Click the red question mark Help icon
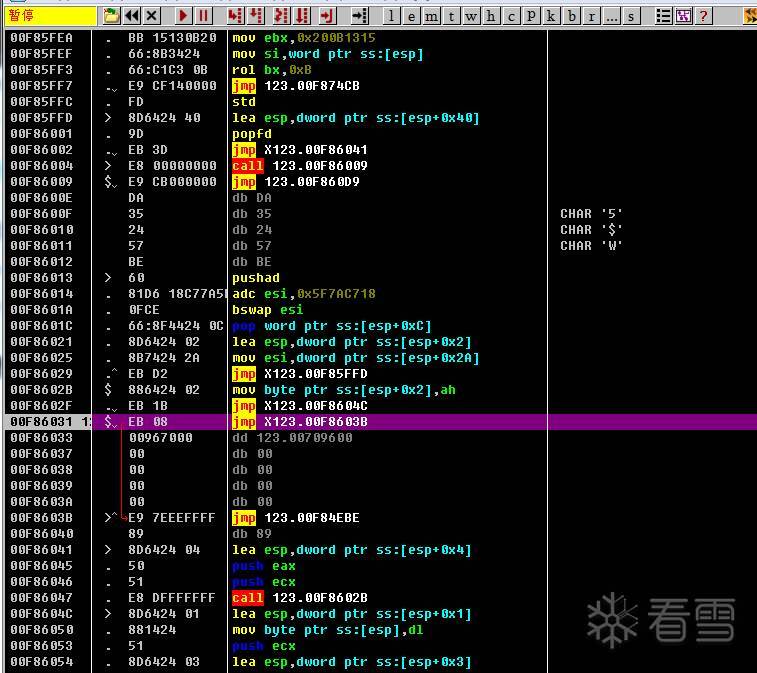This screenshot has height=673, width=757. (x=703, y=16)
